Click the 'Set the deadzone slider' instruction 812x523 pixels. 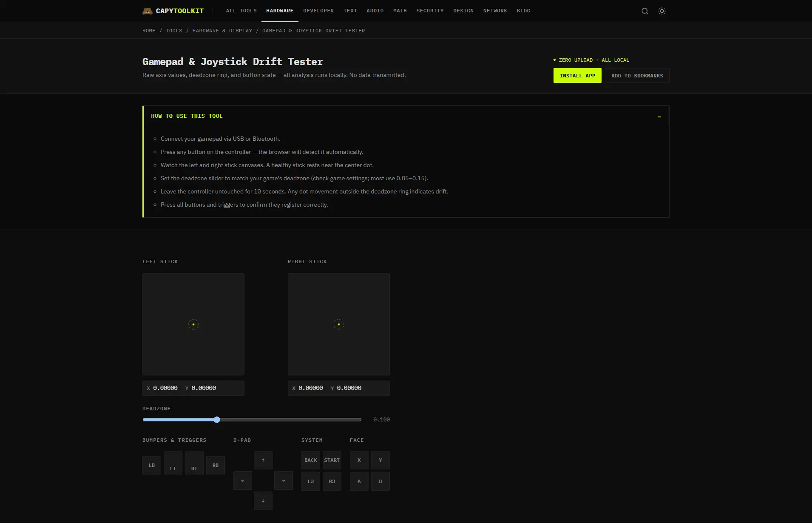(x=294, y=178)
